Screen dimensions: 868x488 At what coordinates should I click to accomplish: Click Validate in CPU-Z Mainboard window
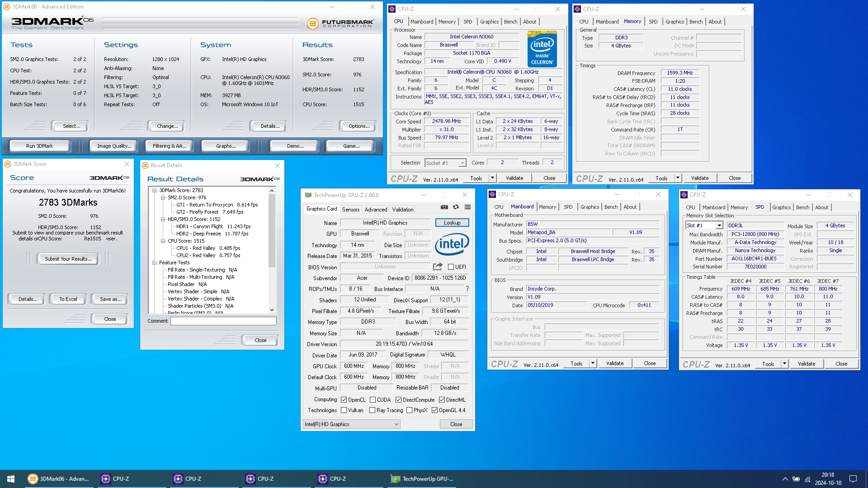point(614,363)
